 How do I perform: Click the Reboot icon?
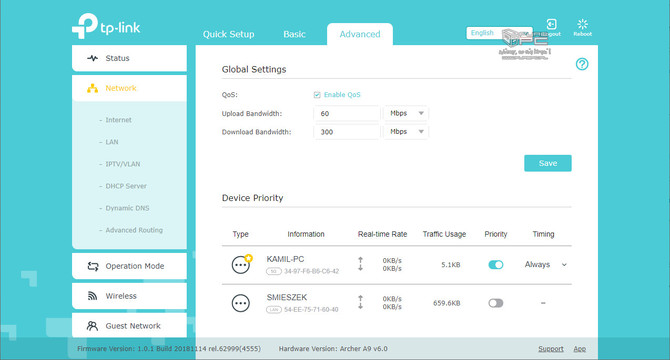(582, 24)
